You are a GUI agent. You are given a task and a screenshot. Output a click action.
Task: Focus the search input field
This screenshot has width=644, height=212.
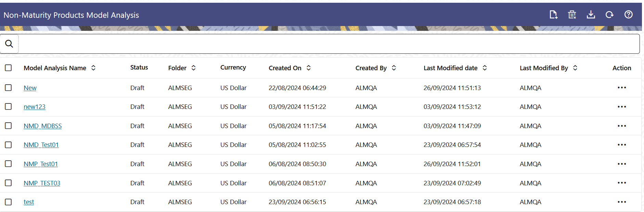pyautogui.click(x=329, y=44)
